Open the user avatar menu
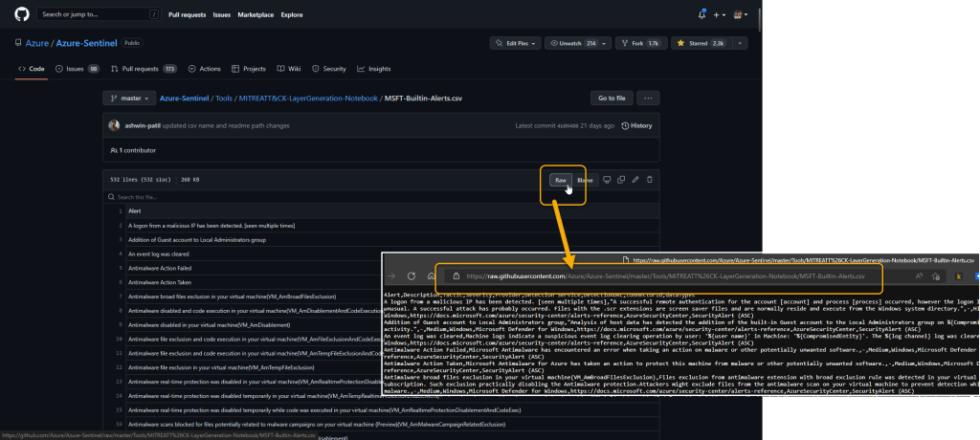 [740, 14]
